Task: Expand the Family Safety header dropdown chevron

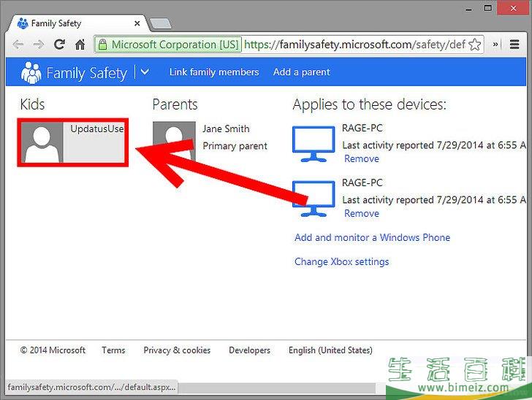Action: (x=145, y=72)
